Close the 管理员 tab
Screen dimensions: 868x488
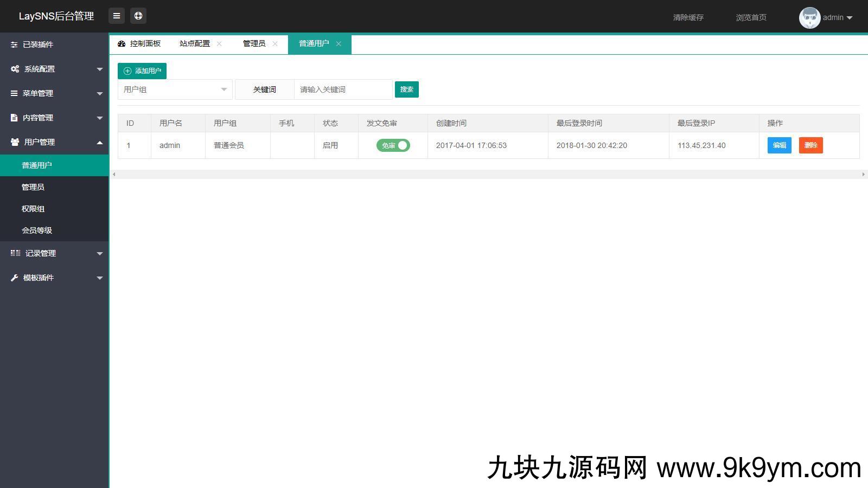pyautogui.click(x=275, y=44)
